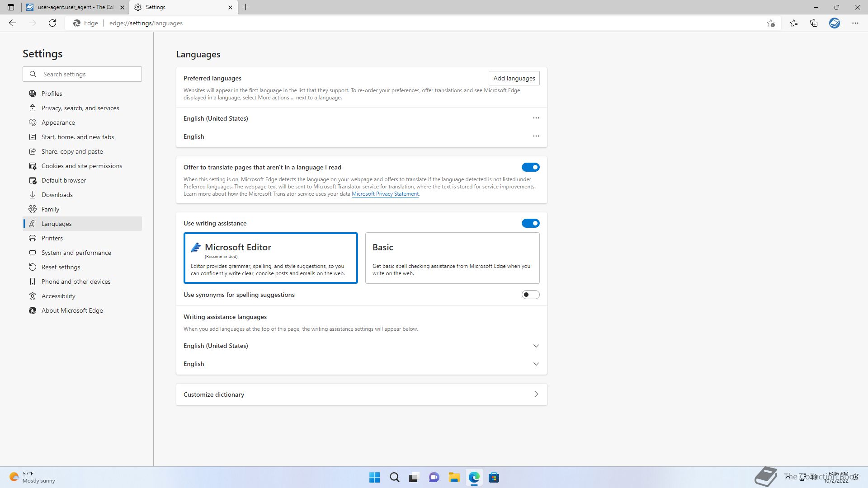868x488 pixels.
Task: Open a new tab with plus
Action: pyautogui.click(x=246, y=7)
